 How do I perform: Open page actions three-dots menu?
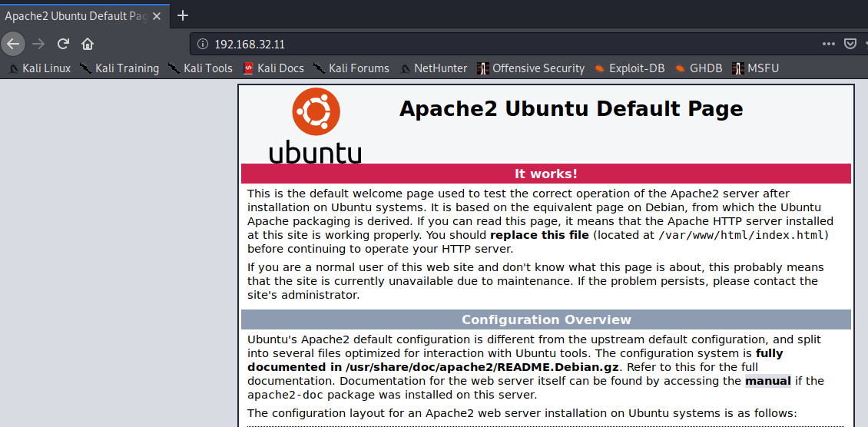coord(829,44)
